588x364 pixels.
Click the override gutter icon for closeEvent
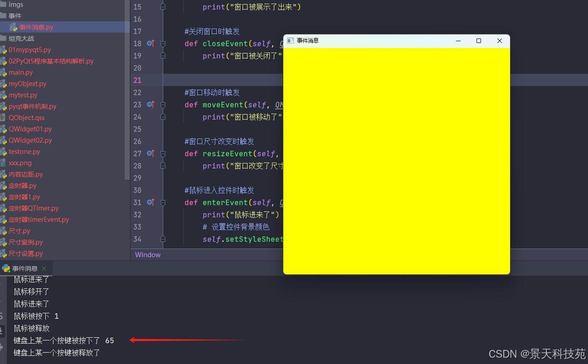[x=151, y=43]
